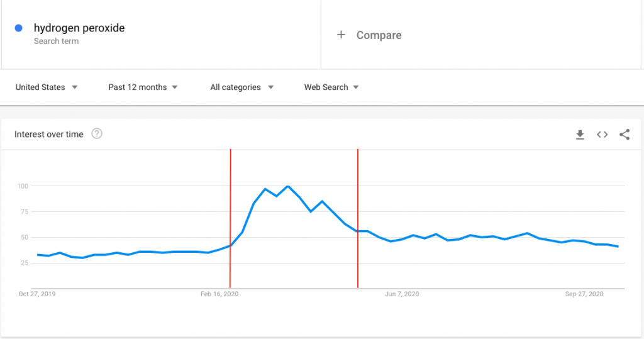The height and width of the screenshot is (339, 644).
Task: Select the Jun 7, 2020 date label
Action: [402, 294]
